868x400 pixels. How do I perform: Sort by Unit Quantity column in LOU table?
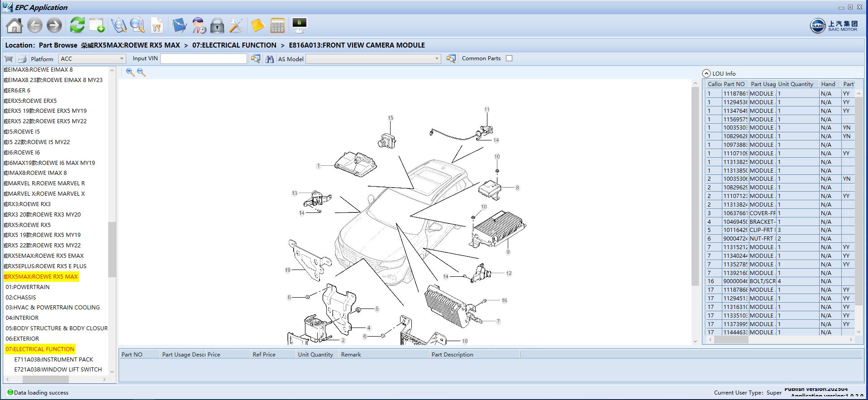798,84
